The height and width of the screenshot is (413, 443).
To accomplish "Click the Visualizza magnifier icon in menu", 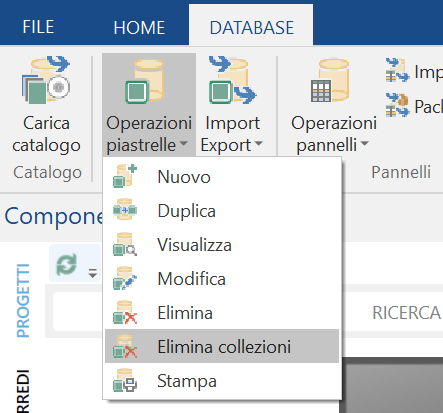I will click(x=125, y=244).
